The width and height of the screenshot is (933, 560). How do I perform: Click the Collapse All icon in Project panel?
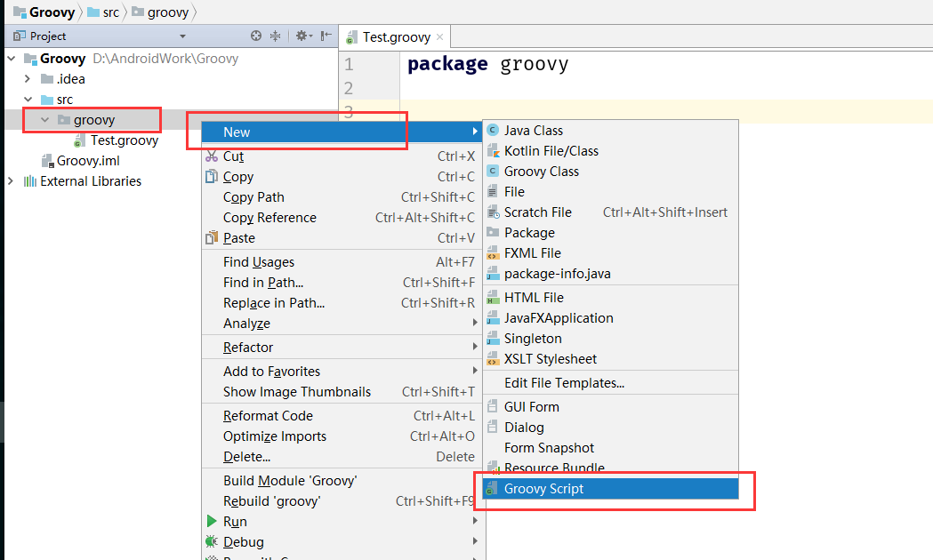(275, 36)
